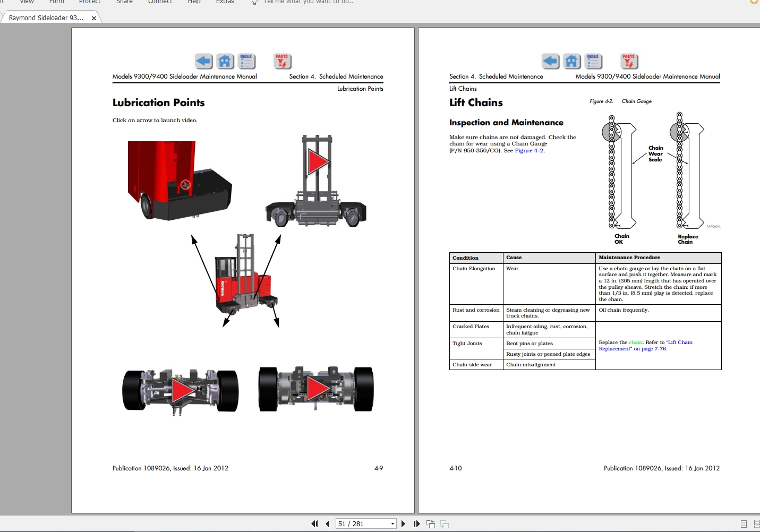The width and height of the screenshot is (760, 532).
Task: Open the View menu
Action: coord(27,2)
